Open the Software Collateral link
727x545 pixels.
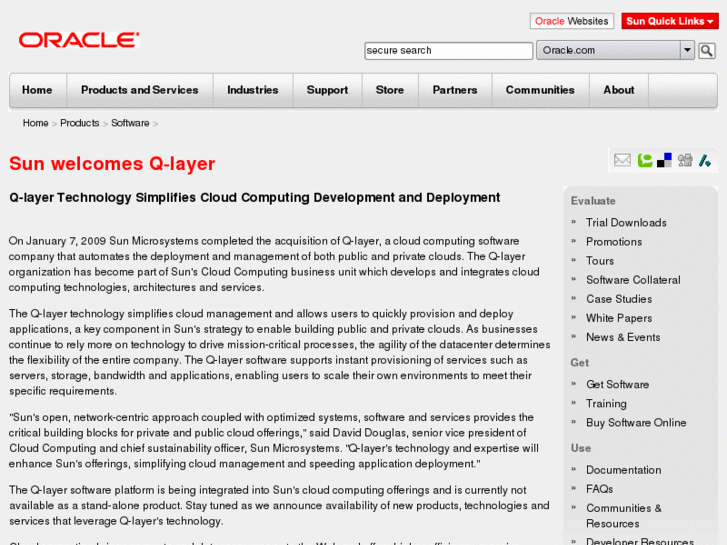pos(633,280)
